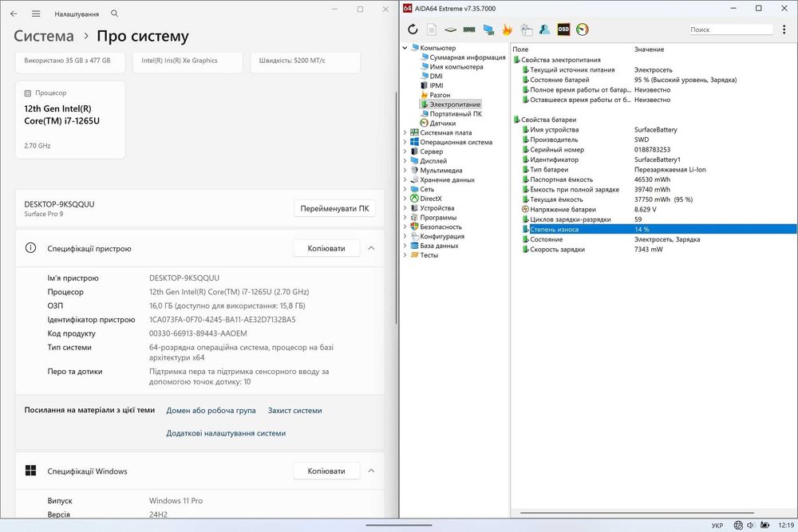Expand the Системная плата tree node
The height and width of the screenshot is (532, 798).
(x=405, y=132)
